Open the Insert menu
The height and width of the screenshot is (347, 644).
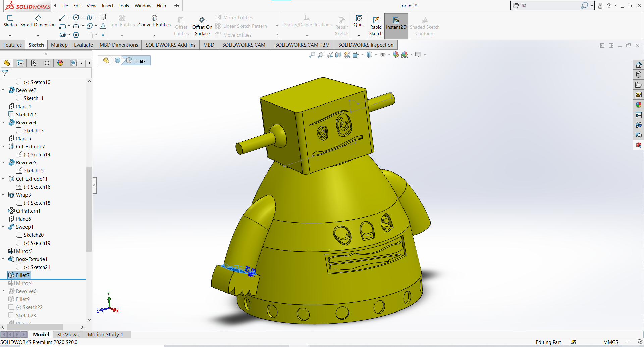click(x=107, y=6)
